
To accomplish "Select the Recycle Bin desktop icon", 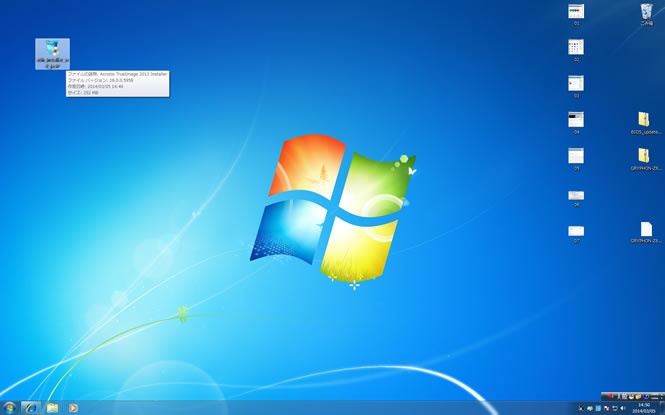I will point(646,15).
